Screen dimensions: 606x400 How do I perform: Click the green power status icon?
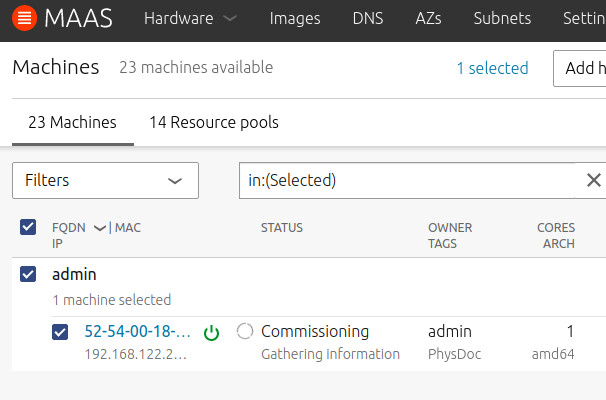(211, 332)
